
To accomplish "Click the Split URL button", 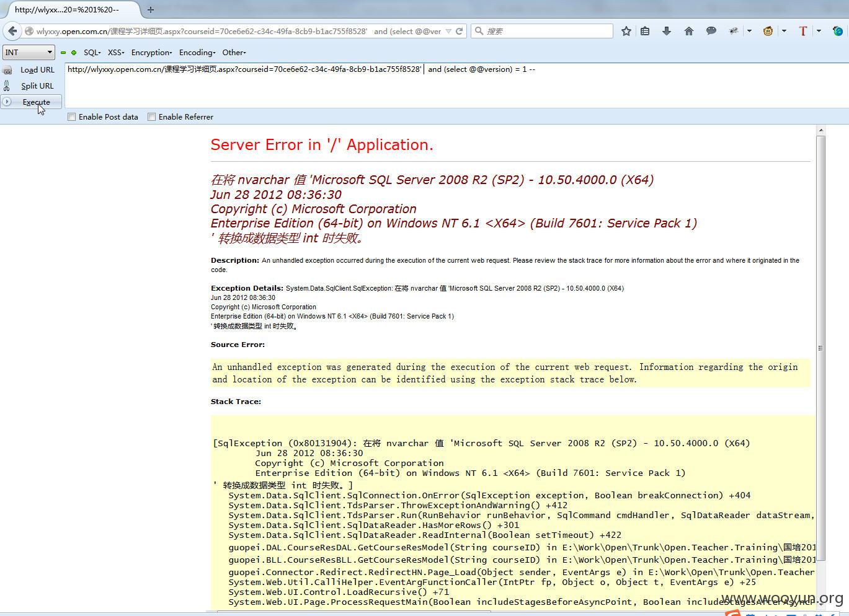I will [x=37, y=86].
